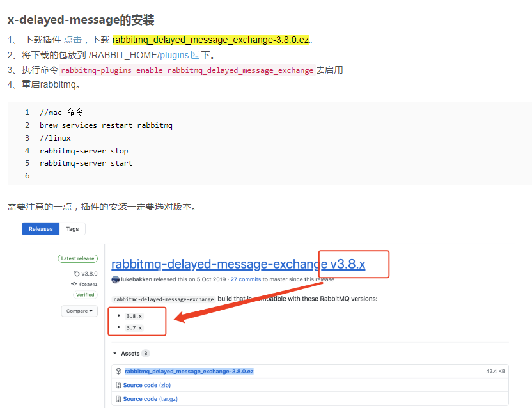This screenshot has width=532, height=408.
Task: Click the package icon beside the .ez asset
Action: click(x=118, y=372)
